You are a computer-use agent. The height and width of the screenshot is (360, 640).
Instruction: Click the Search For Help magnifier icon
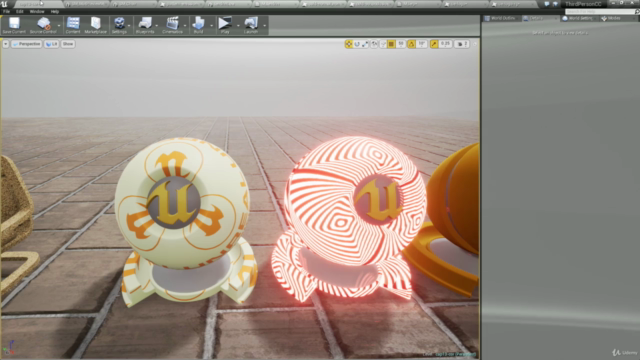637,12
